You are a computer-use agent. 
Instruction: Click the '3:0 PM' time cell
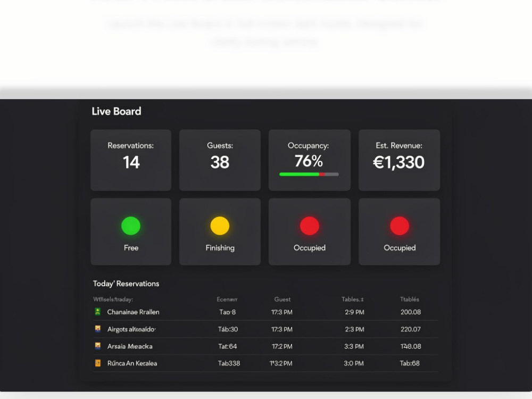[x=354, y=363]
